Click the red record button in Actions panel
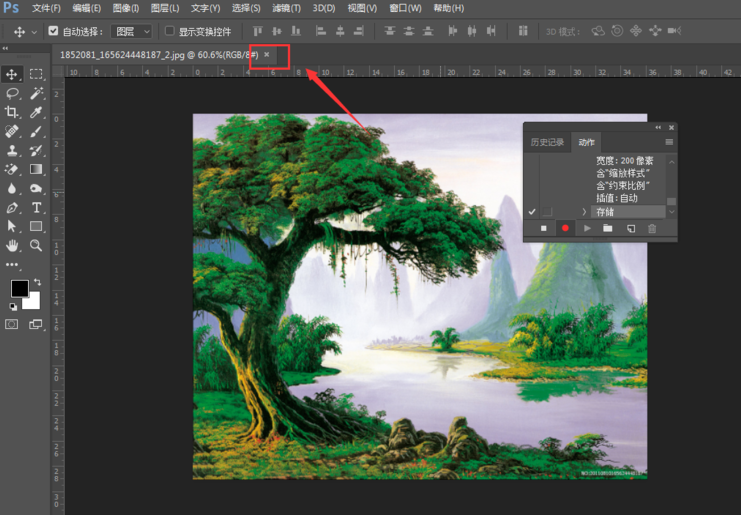The image size is (741, 515). click(565, 228)
